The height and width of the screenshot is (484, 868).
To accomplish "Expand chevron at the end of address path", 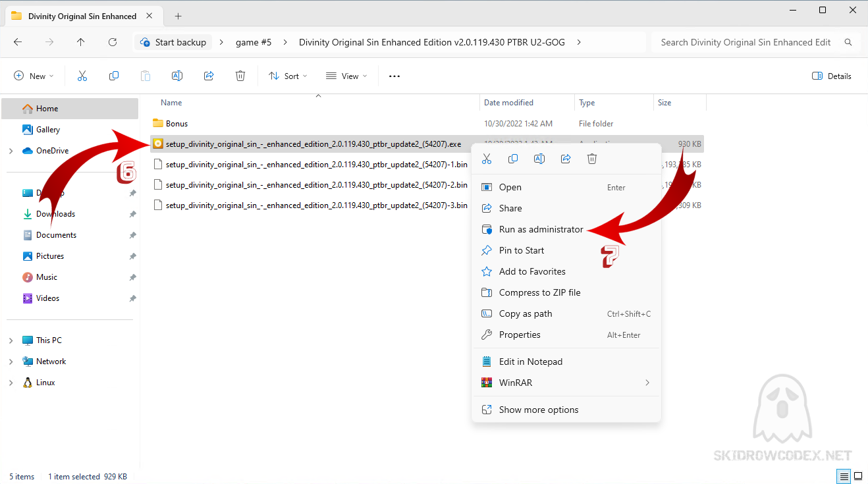I will point(579,42).
